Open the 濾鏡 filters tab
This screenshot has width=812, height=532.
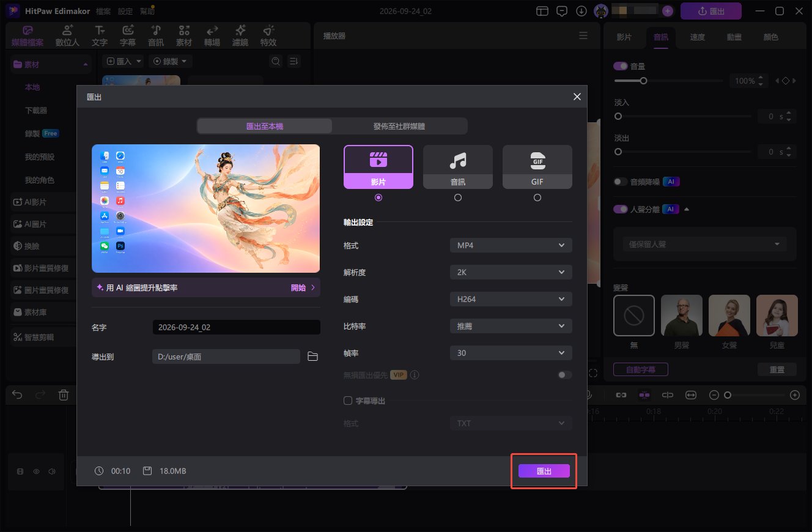tap(240, 36)
